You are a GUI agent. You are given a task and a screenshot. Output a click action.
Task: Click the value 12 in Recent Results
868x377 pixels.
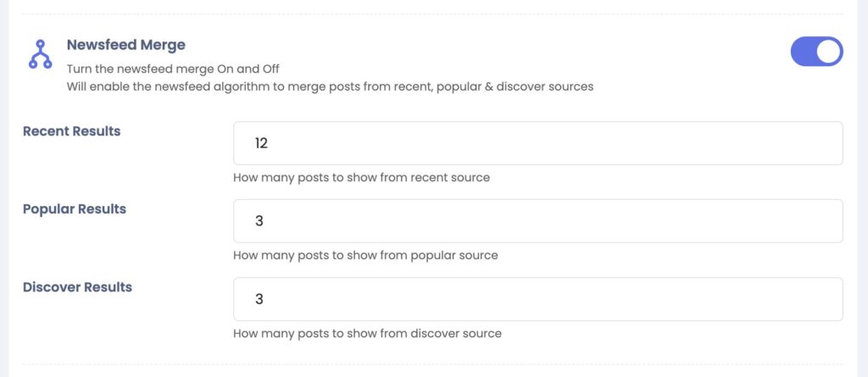[261, 143]
